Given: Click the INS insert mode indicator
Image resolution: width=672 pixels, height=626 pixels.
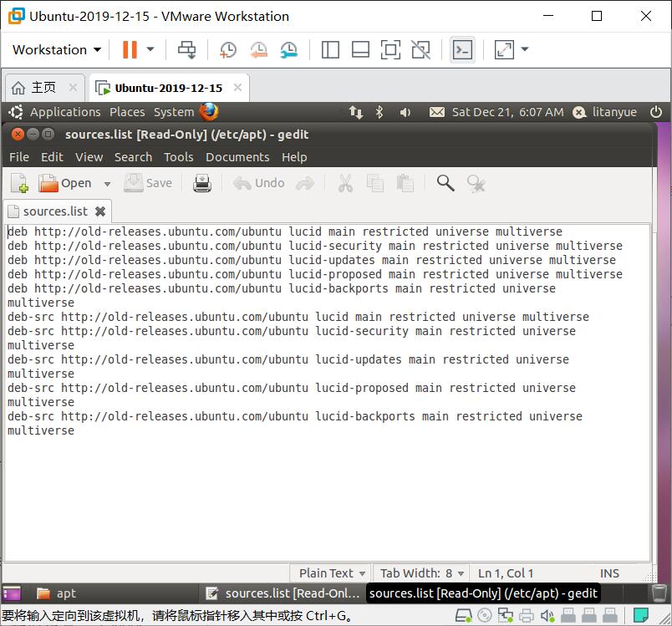Looking at the screenshot, I should [609, 573].
